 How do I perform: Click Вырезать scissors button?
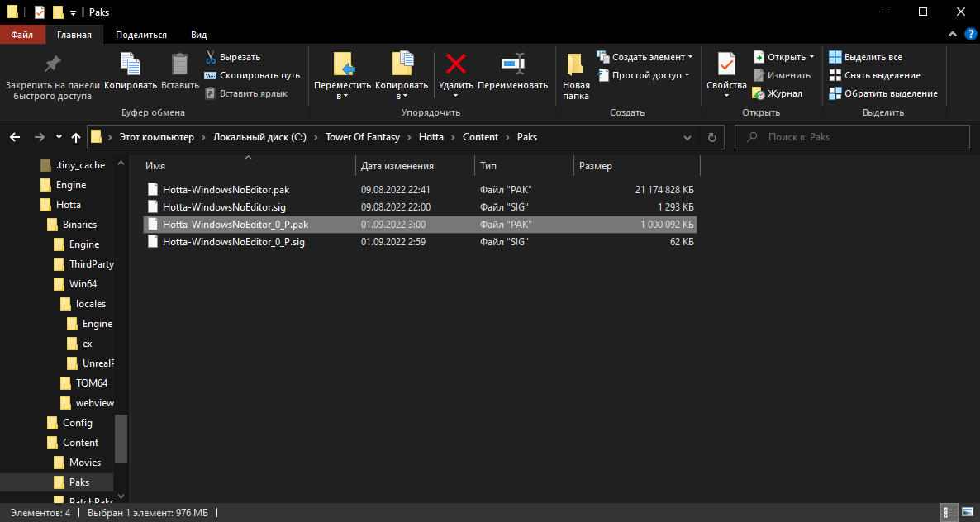pyautogui.click(x=233, y=57)
